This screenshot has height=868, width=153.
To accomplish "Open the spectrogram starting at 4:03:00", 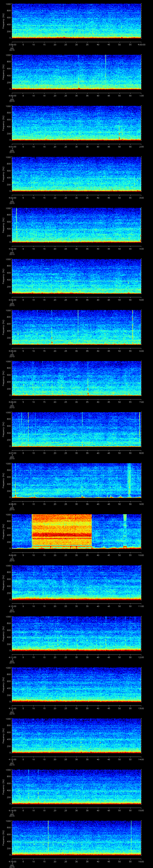I will [x=77, y=225].
